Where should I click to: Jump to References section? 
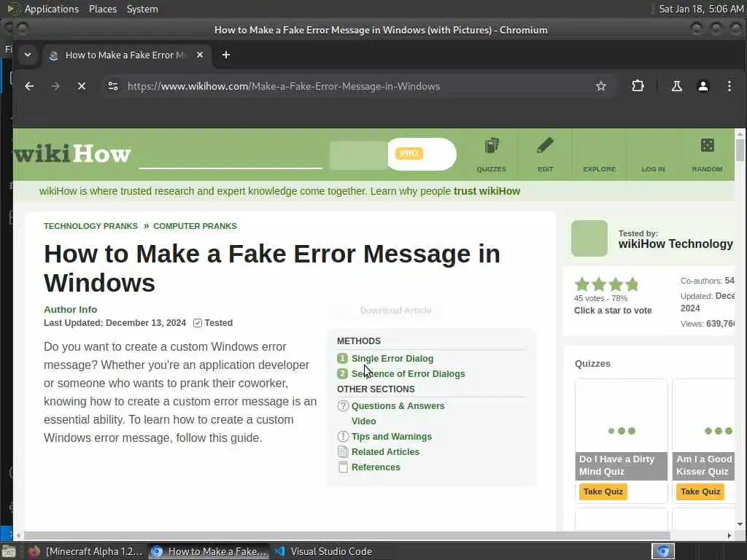tap(376, 467)
